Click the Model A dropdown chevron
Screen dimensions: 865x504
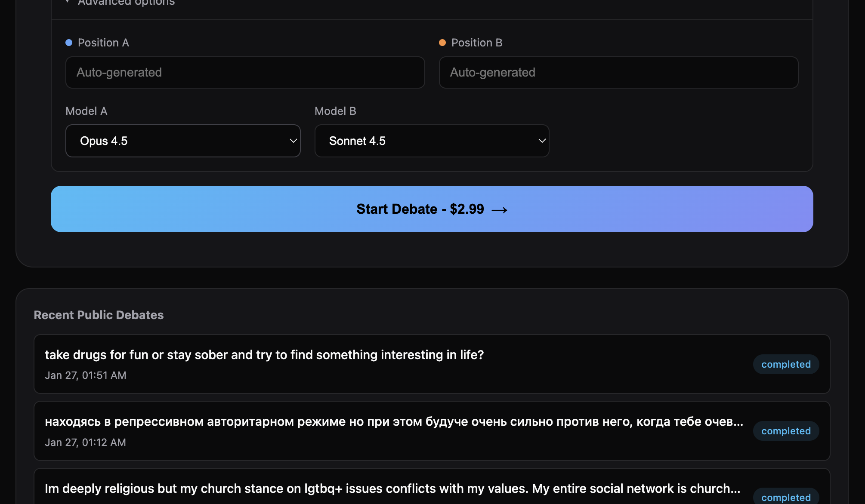(x=293, y=141)
